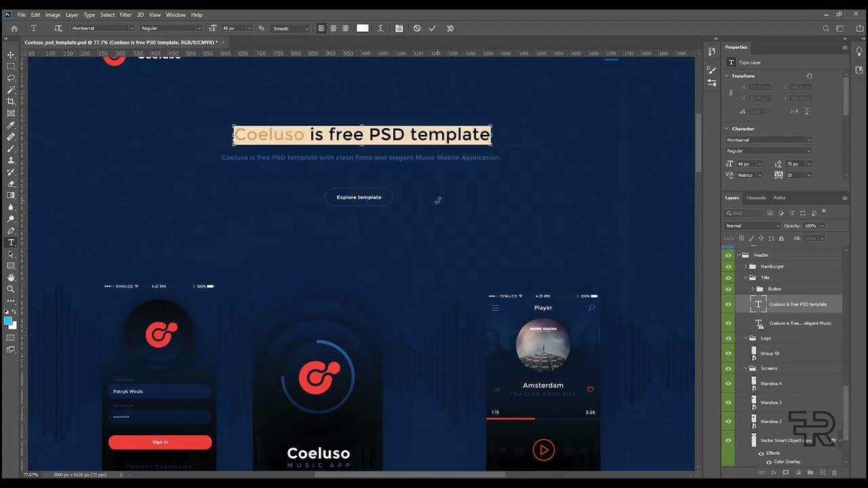Left align the text
Viewport: 868px width, 488px height.
click(x=321, y=28)
